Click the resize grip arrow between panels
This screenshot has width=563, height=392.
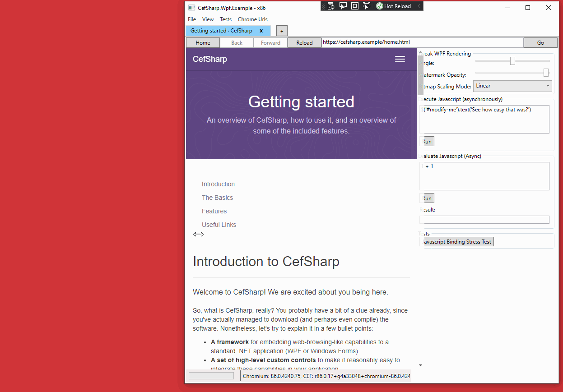(198, 234)
